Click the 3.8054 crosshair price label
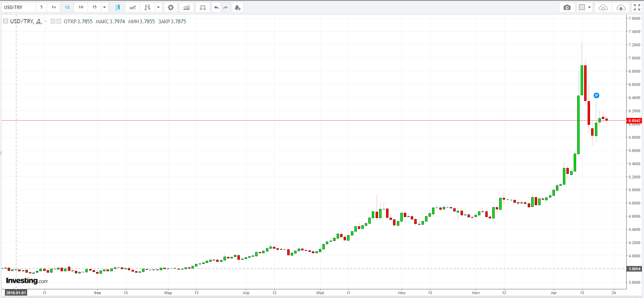The height and width of the screenshot is (298, 644). click(634, 269)
